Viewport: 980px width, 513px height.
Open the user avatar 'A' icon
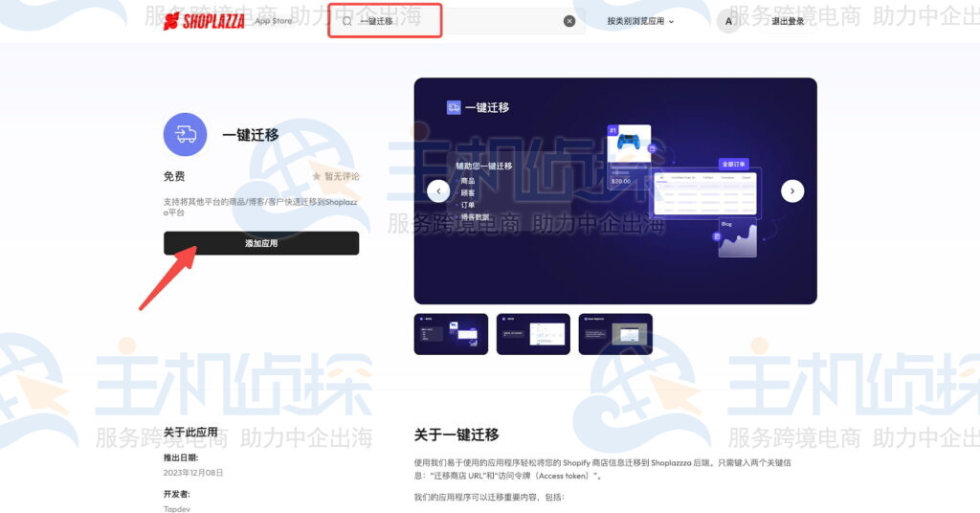point(728,21)
